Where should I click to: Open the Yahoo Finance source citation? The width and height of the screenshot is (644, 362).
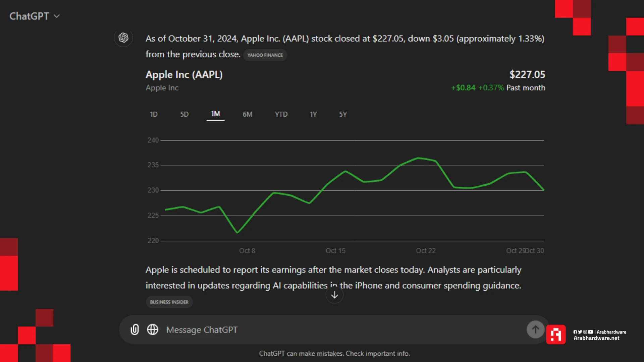[x=265, y=55]
